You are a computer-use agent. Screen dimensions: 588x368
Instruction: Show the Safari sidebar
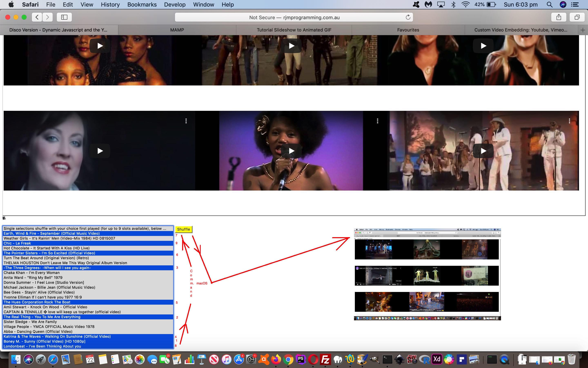(x=64, y=17)
